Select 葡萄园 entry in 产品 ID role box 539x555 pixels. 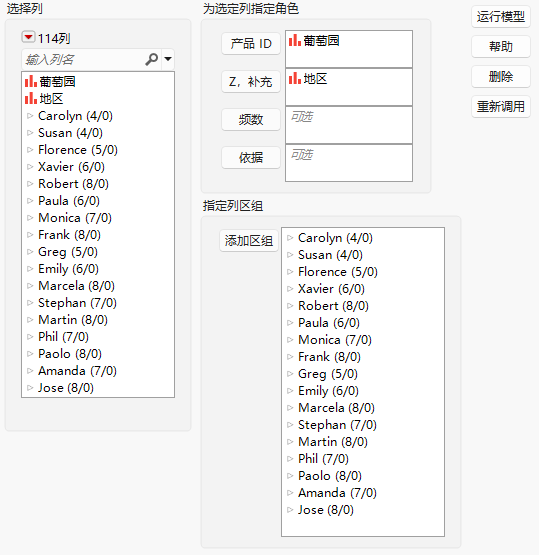[314, 41]
